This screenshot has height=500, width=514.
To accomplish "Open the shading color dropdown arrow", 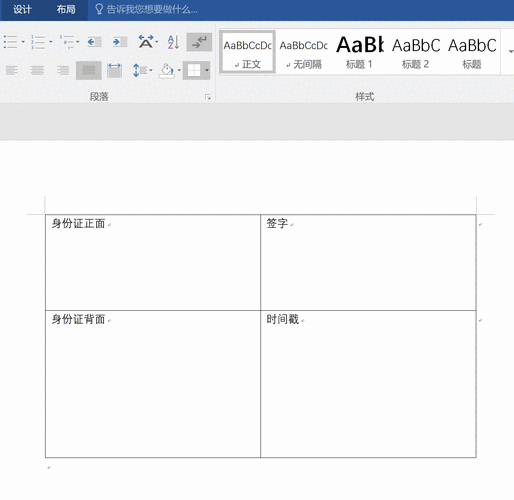I will click(x=179, y=70).
